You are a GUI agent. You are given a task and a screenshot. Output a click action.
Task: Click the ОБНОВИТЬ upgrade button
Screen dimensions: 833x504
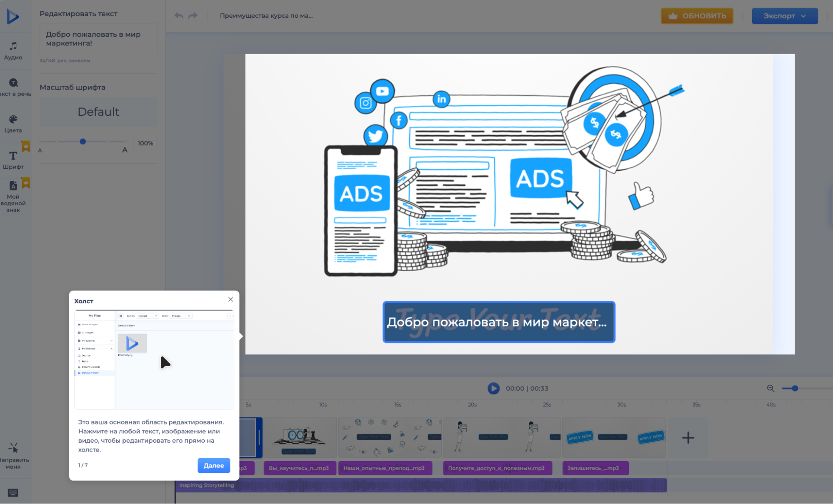tap(697, 16)
